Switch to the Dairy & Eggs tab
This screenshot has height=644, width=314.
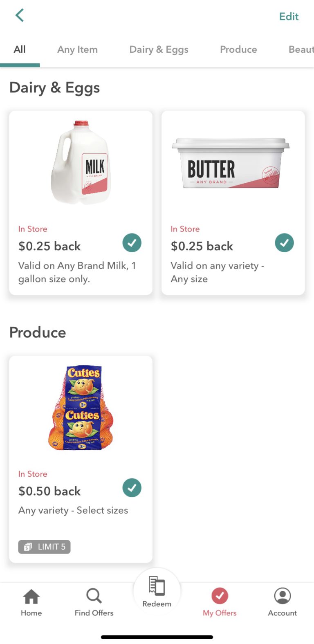pos(159,49)
